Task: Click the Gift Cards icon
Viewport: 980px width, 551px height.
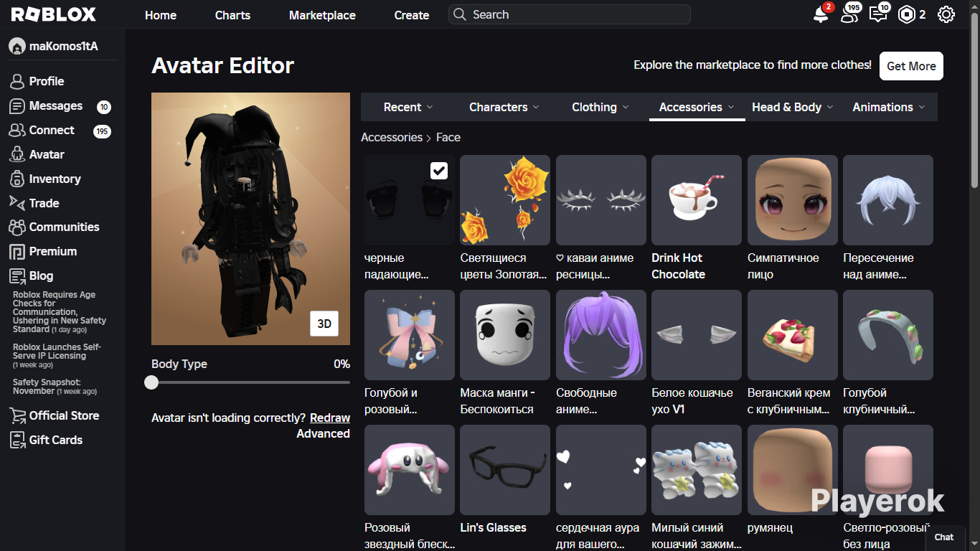Action: tap(17, 440)
